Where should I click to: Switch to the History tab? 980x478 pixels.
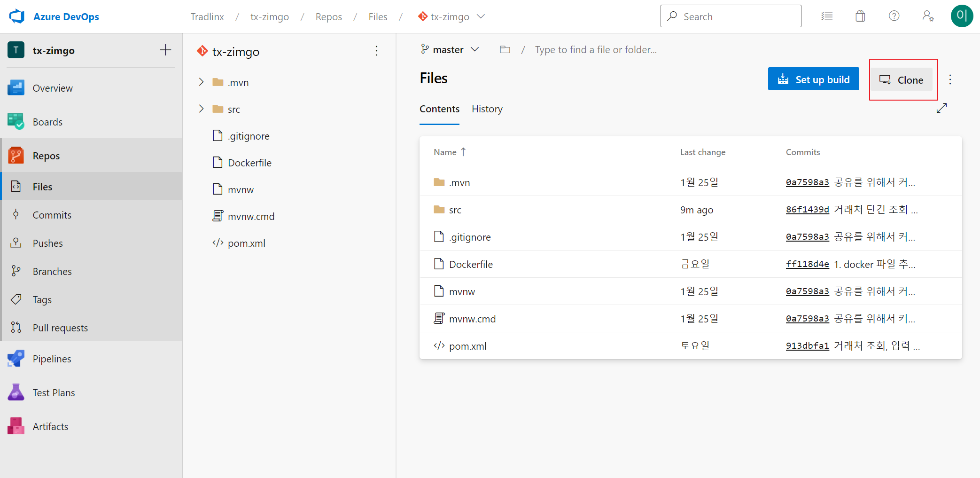(x=487, y=109)
